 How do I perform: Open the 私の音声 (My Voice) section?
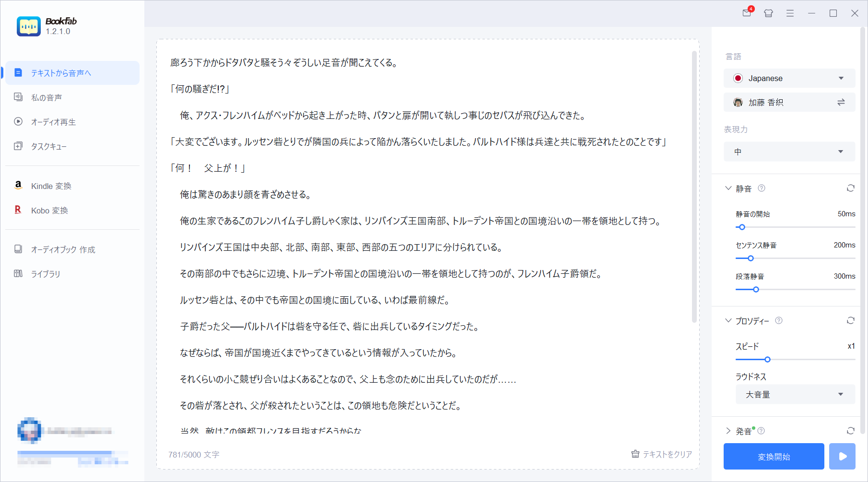(46, 97)
